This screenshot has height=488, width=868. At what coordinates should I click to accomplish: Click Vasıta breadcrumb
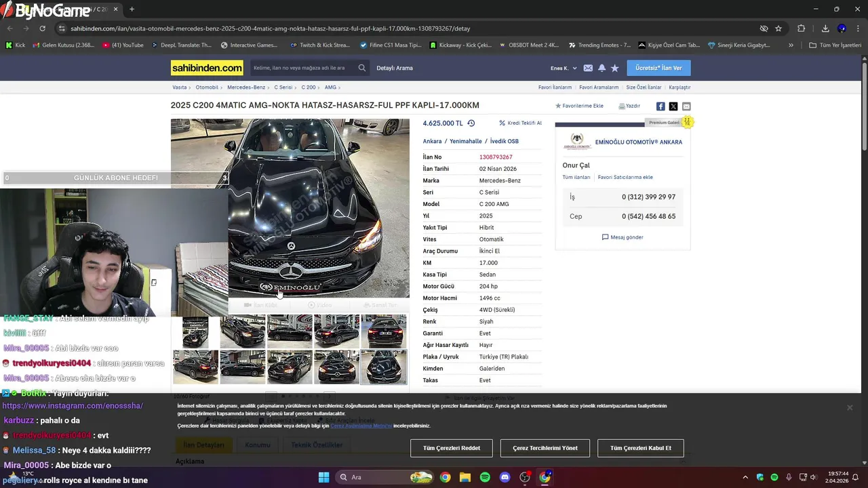click(x=179, y=87)
